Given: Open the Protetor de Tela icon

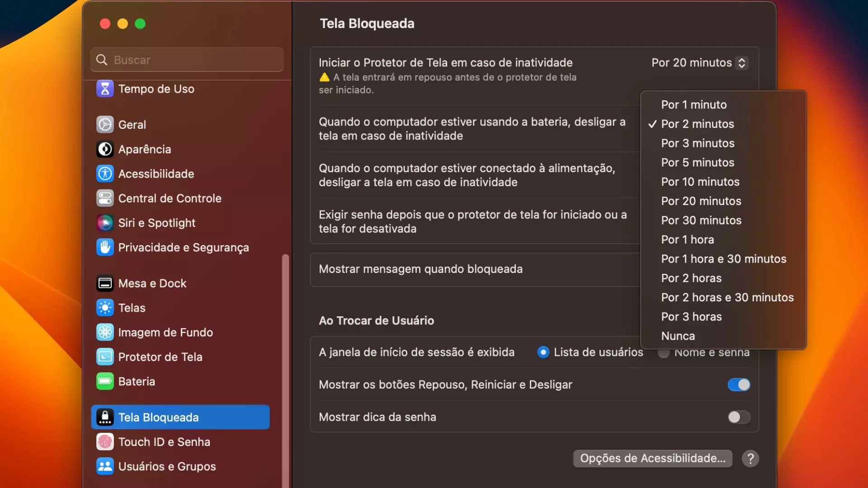Looking at the screenshot, I should click(x=104, y=357).
